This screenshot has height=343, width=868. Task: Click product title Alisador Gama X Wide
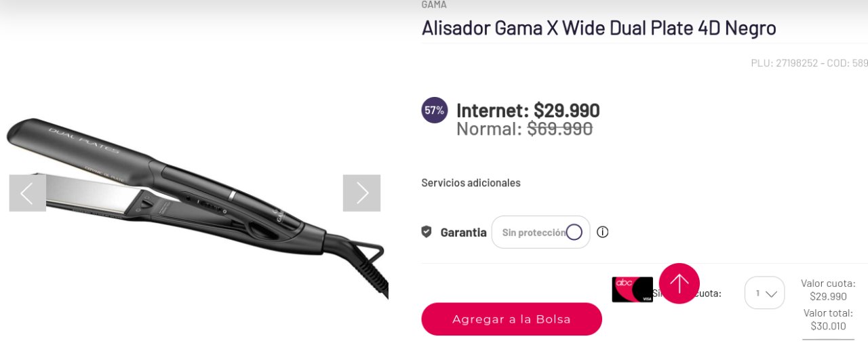599,28
